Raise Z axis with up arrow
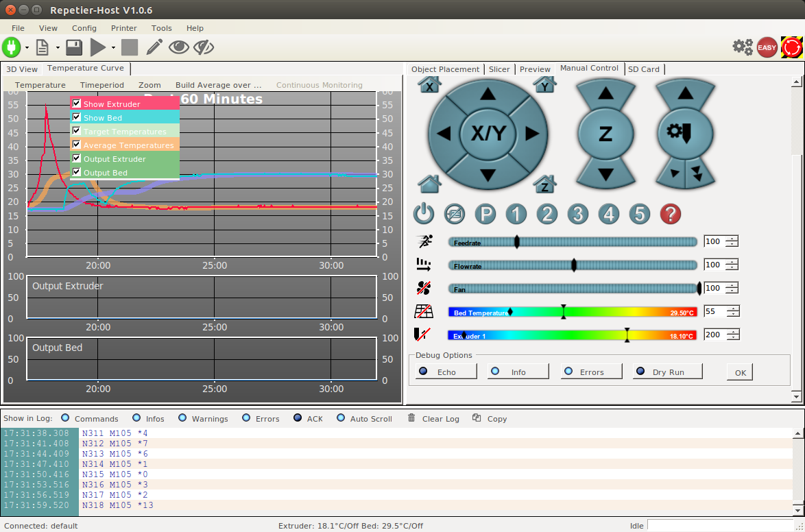 tap(605, 93)
